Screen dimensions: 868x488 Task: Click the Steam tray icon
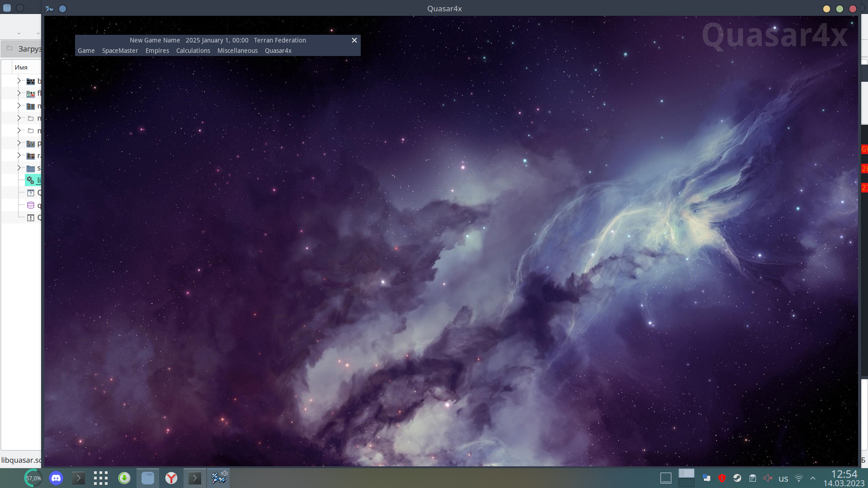pyautogui.click(x=737, y=478)
